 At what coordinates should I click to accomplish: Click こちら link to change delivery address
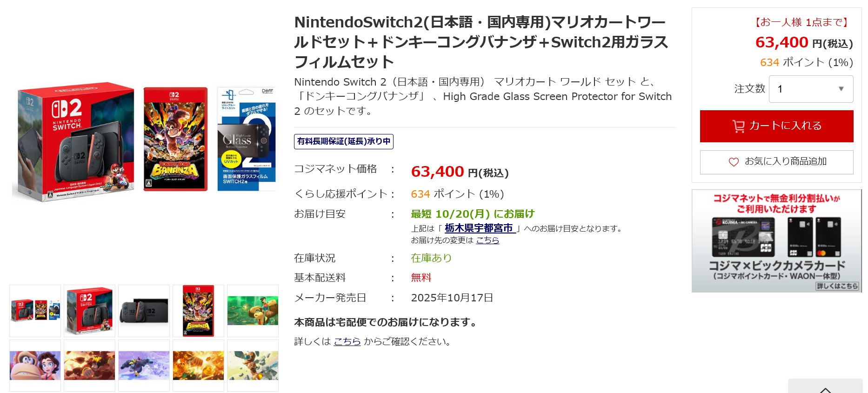pos(487,240)
